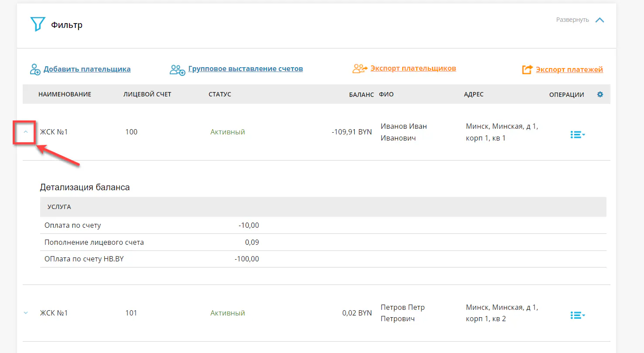
Task: Click Экспорт плательщиков link
Action: coord(413,69)
